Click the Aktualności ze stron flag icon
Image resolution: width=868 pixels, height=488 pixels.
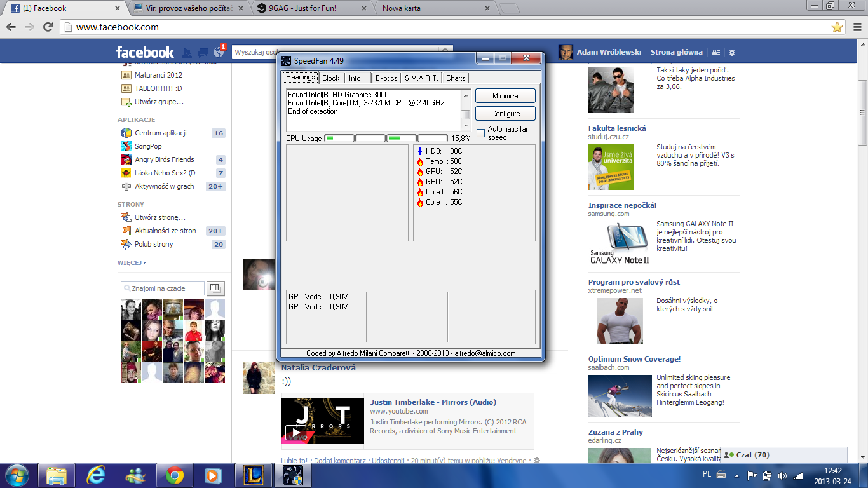tap(126, 231)
